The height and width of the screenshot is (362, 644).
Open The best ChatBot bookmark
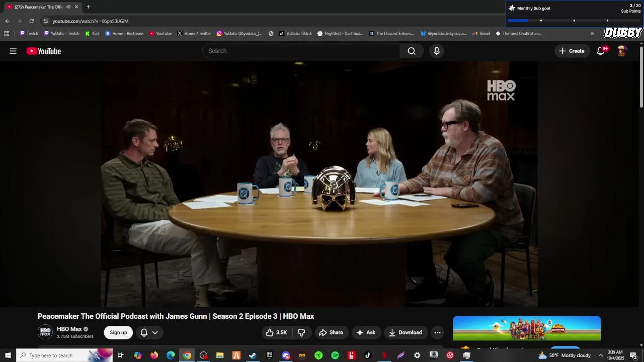(518, 34)
